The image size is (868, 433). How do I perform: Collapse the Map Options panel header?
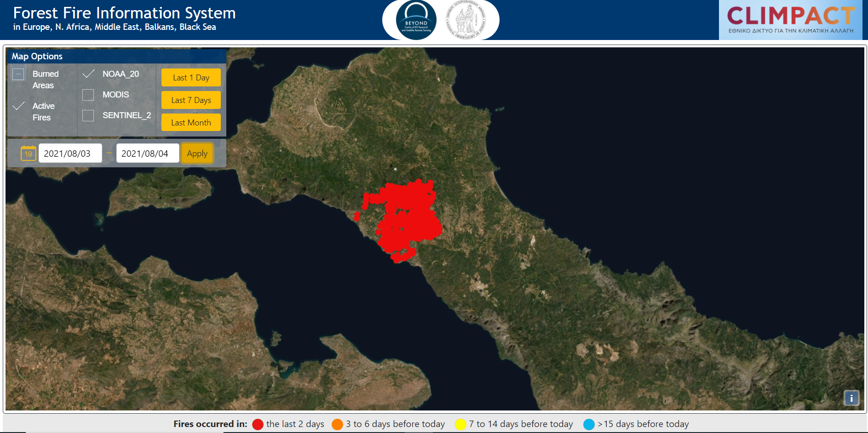click(x=116, y=57)
